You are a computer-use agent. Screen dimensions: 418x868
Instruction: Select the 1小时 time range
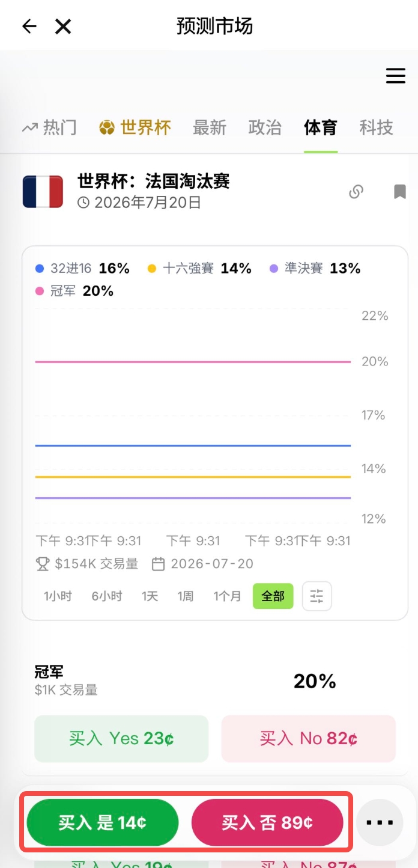(x=58, y=596)
